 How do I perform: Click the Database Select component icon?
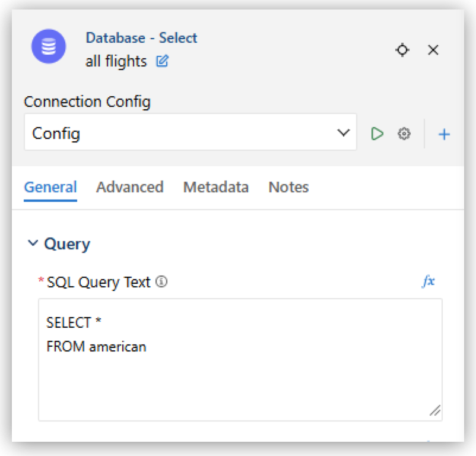pos(49,46)
